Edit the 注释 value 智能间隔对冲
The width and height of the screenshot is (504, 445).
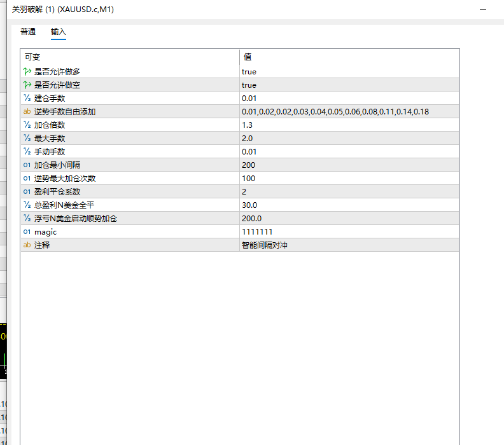[349, 245]
